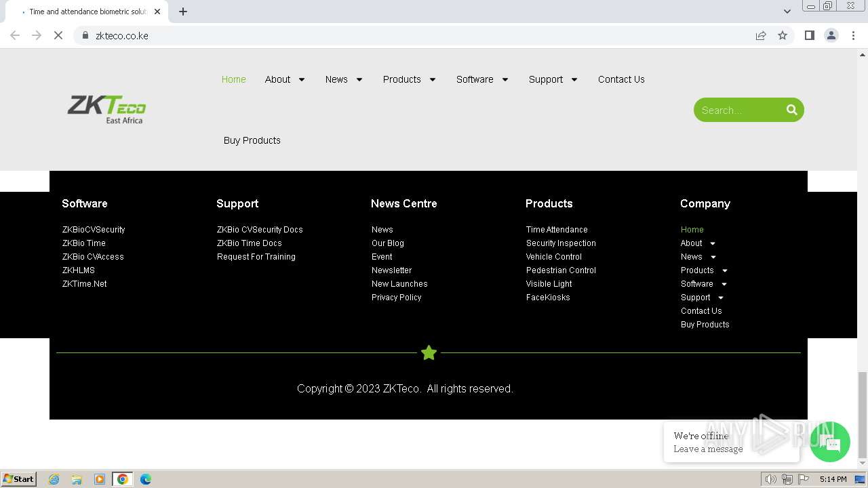This screenshot has height=488, width=868.
Task: Open File Explorer from taskbar
Action: [77, 479]
